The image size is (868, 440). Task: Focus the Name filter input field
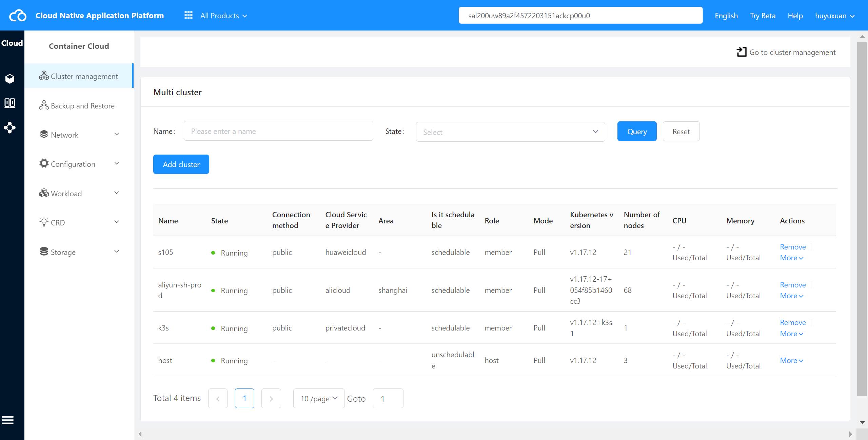(x=278, y=131)
